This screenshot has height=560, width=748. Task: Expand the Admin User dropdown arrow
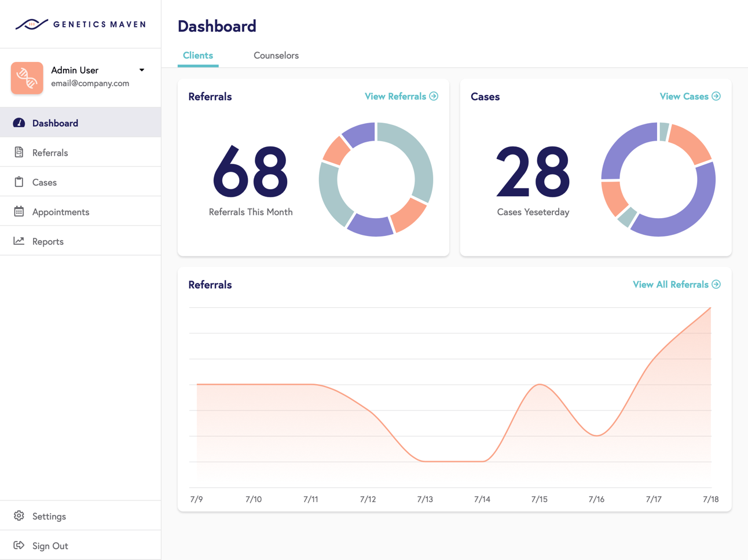(x=142, y=70)
